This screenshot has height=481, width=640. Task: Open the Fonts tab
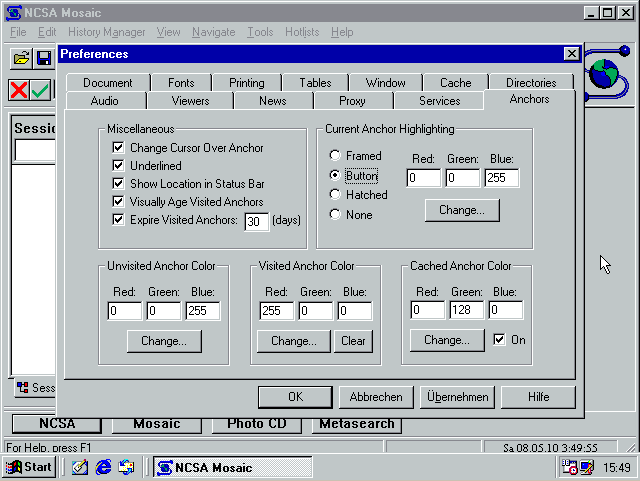tap(181, 82)
